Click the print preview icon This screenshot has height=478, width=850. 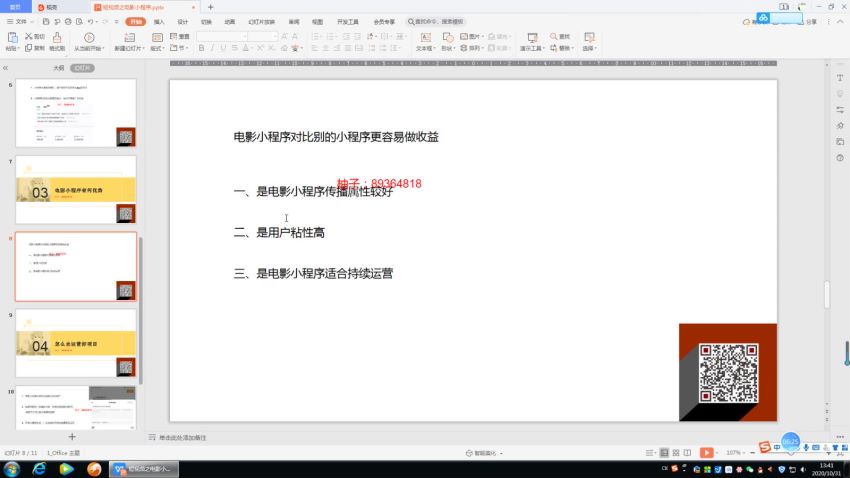tap(79, 22)
